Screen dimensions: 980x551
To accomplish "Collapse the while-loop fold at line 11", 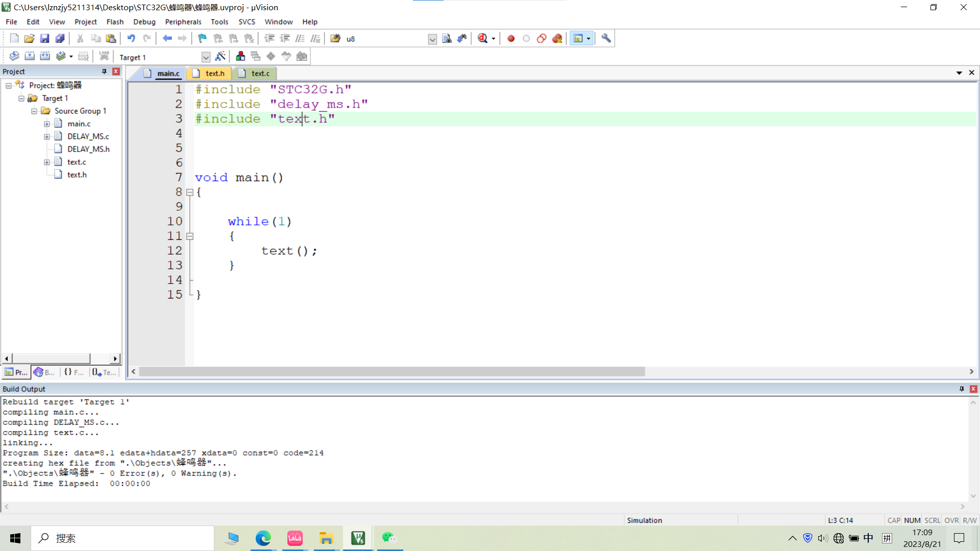I will (x=190, y=236).
